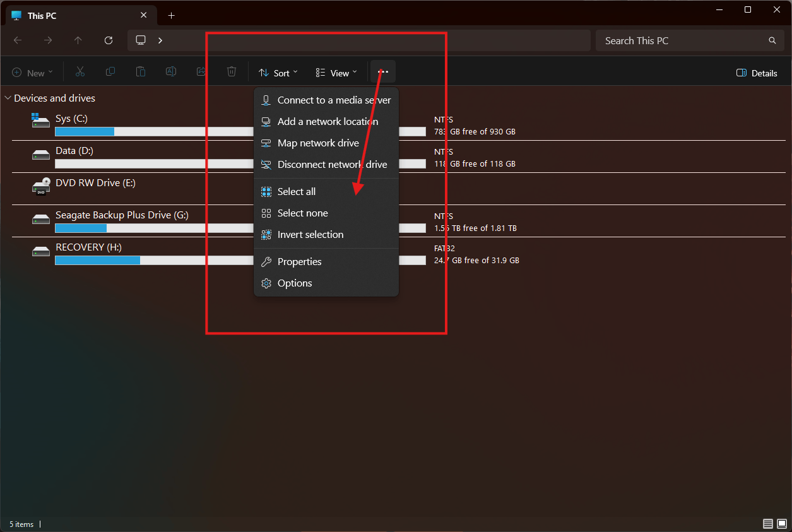Choose Select all from menu
Image resolution: width=792 pixels, height=532 pixels.
coord(326,192)
